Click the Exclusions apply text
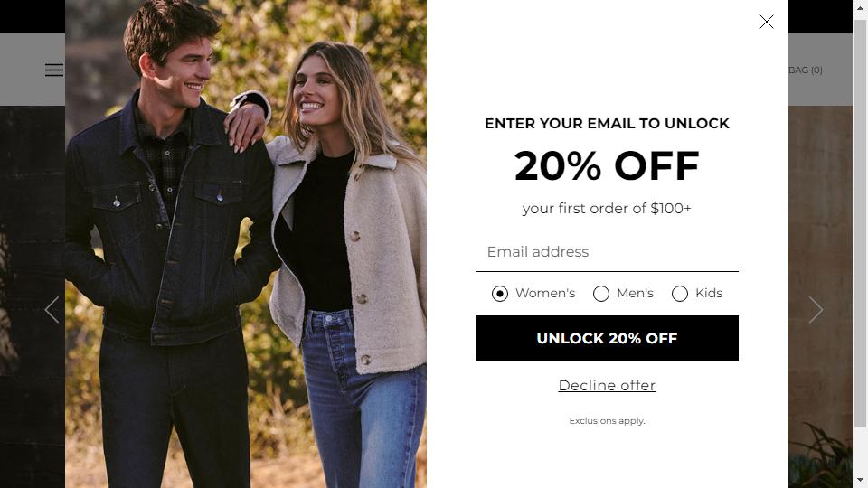Screen dimensions: 868x488 tap(608, 421)
